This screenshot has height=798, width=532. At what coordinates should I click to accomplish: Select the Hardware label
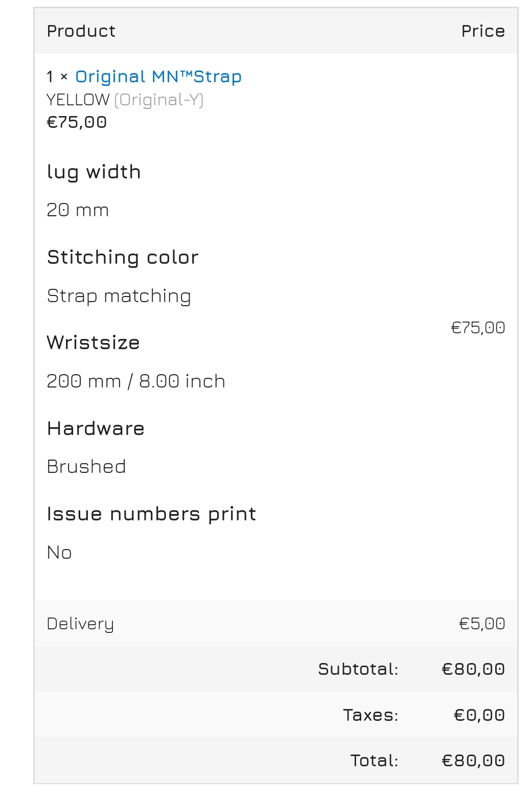pyautogui.click(x=96, y=428)
